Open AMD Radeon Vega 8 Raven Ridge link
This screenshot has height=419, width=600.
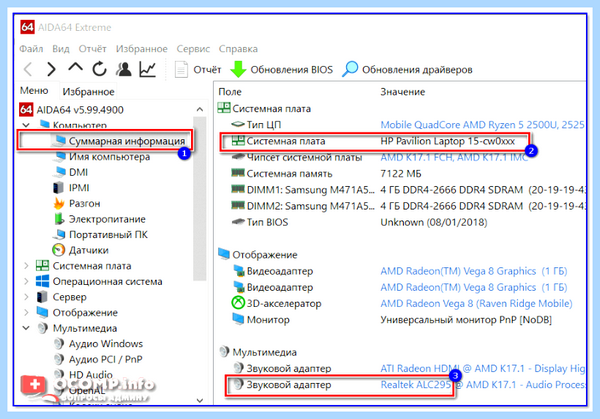click(476, 304)
